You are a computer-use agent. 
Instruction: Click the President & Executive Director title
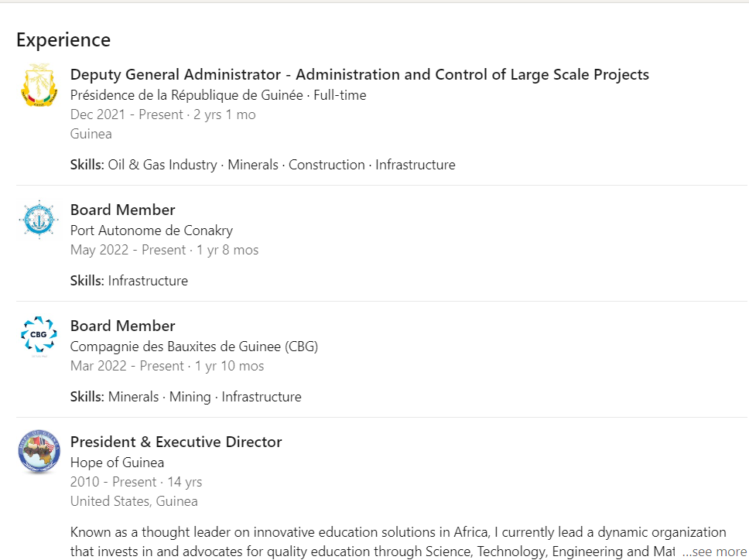click(176, 442)
